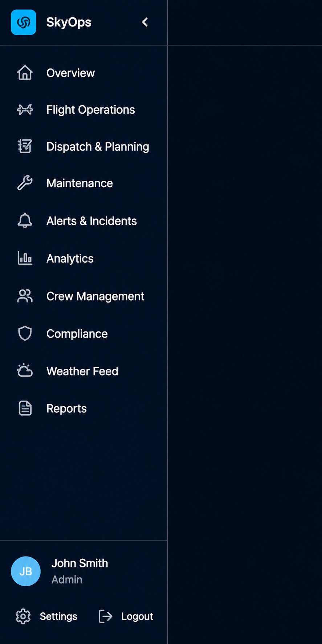Click the Logout arrow icon
This screenshot has height=644, width=322.
click(106, 616)
